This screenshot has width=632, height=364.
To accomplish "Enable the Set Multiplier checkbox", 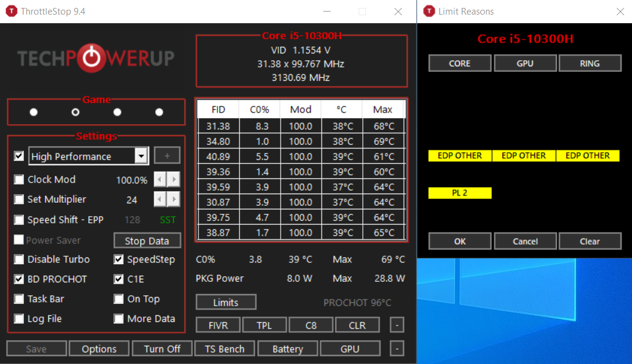I will [x=19, y=199].
